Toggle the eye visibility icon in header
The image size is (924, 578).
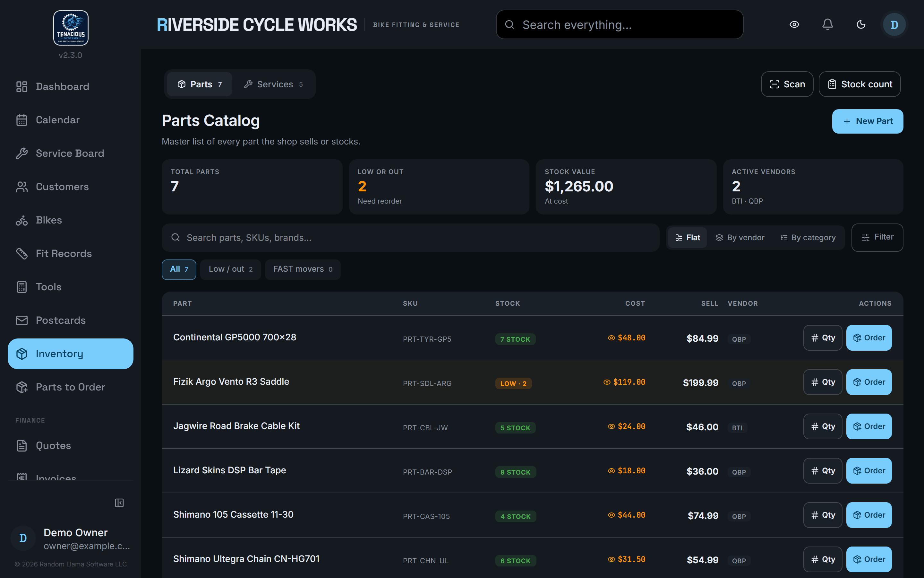[794, 24]
